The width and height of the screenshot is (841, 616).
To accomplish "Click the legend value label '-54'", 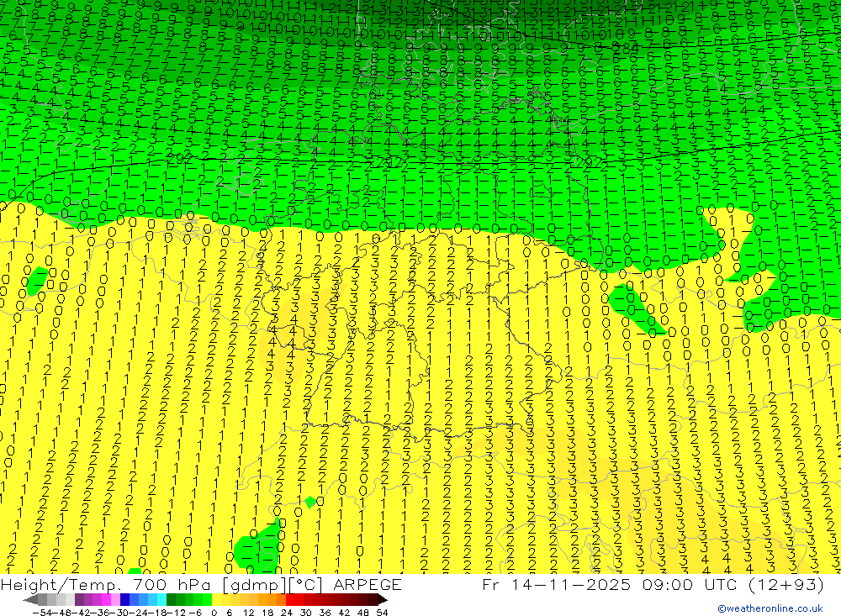I will [x=42, y=613].
